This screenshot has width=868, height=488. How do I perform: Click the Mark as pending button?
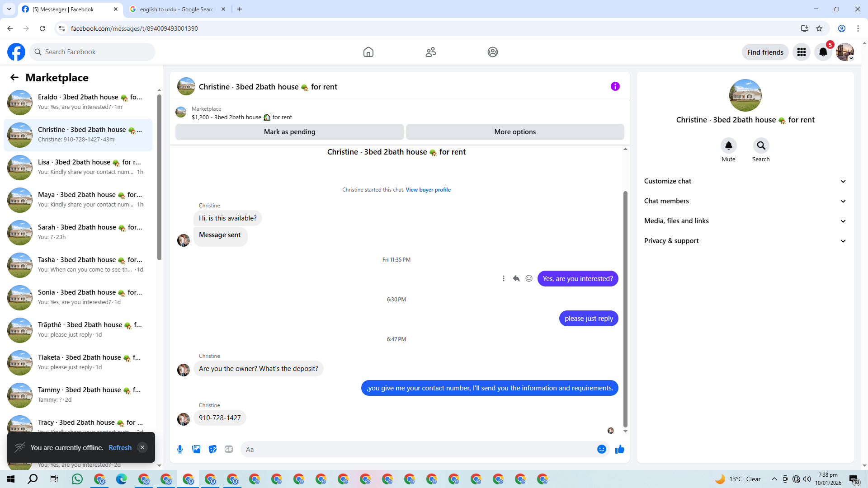(289, 132)
